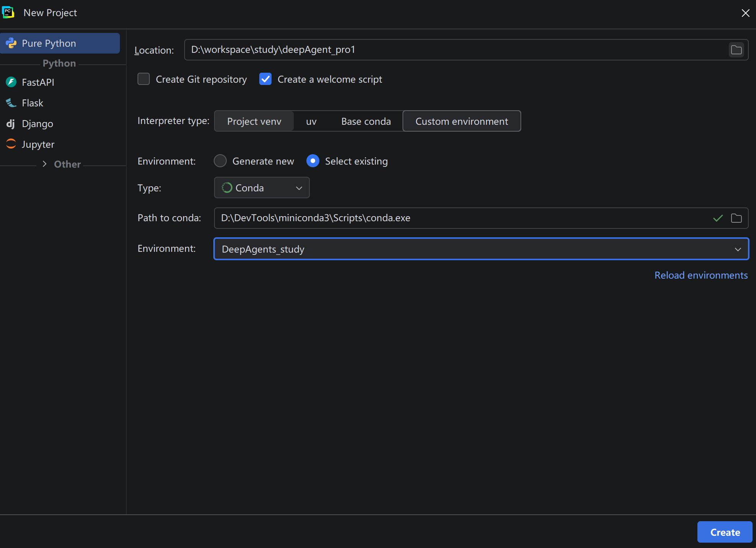The image size is (756, 548).
Task: Browse for conda executable path
Action: (x=736, y=218)
